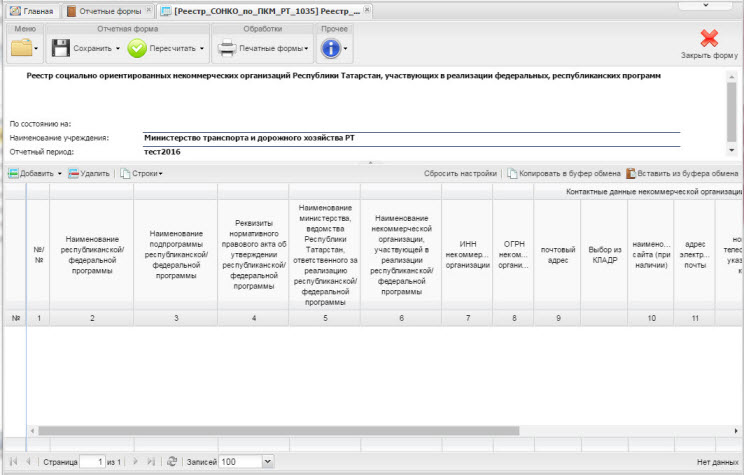
Task: Close the Реестр_СОНКО tab
Action: pyautogui.click(x=367, y=9)
